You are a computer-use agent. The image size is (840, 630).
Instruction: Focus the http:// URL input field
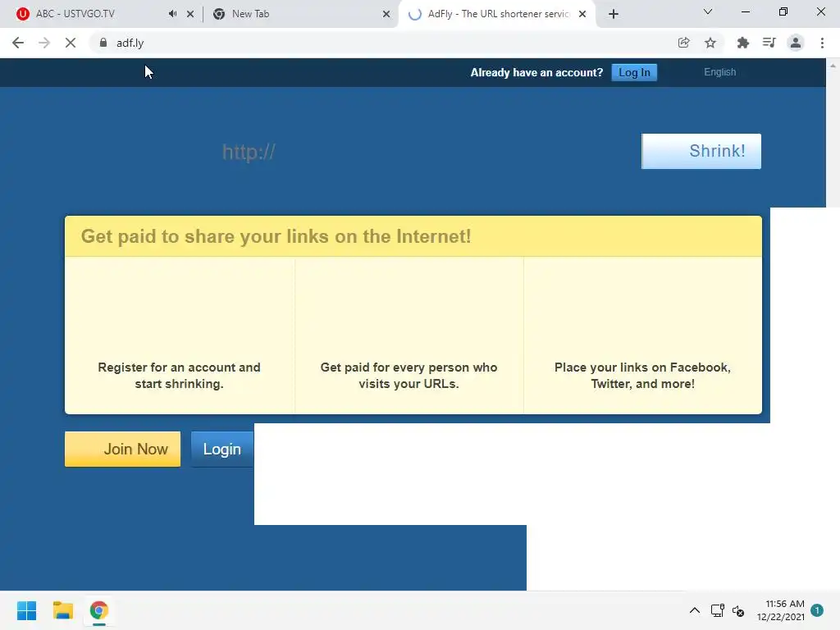click(x=426, y=152)
